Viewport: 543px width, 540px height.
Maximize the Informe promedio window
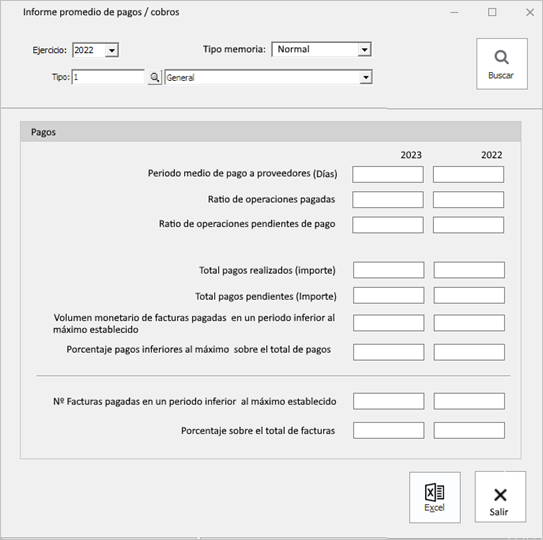coord(492,12)
